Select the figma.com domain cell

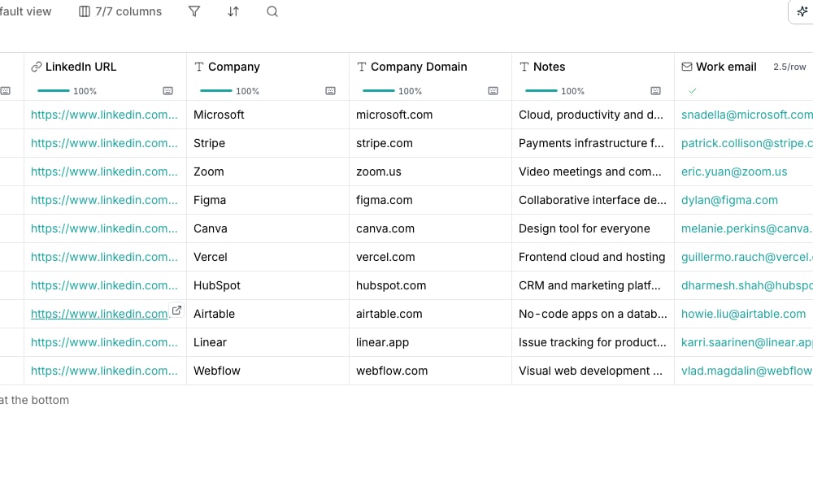[x=430, y=200]
